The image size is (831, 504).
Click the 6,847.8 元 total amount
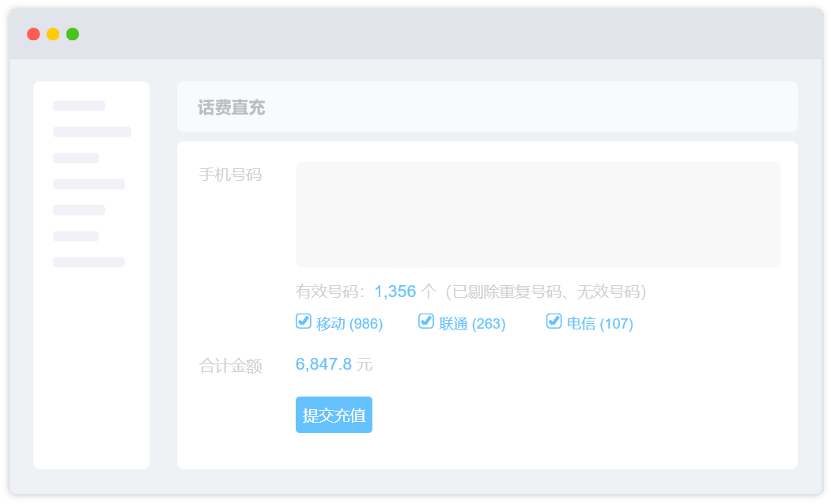pyautogui.click(x=334, y=364)
